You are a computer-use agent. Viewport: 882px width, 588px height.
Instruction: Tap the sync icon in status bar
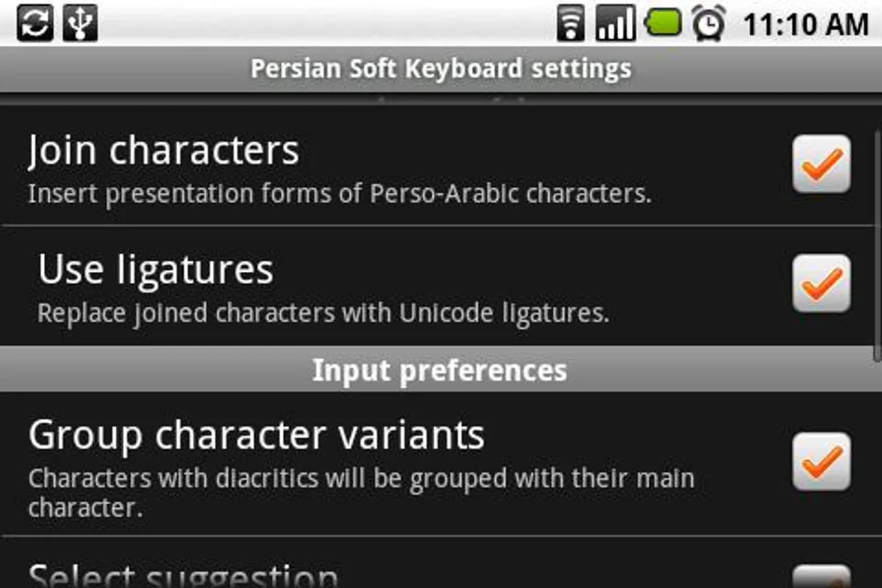35,24
